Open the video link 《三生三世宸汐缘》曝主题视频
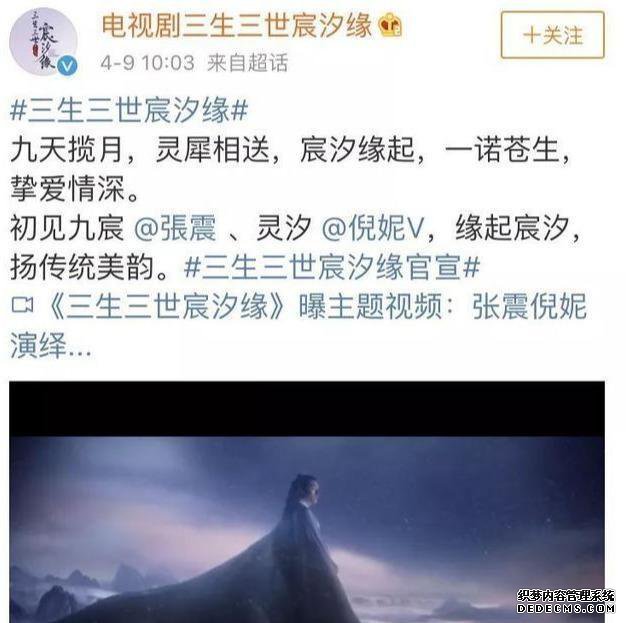 [x=246, y=306]
